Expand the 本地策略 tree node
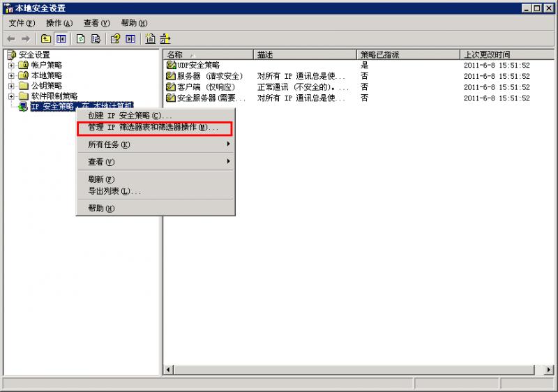The image size is (558, 392). [11, 75]
